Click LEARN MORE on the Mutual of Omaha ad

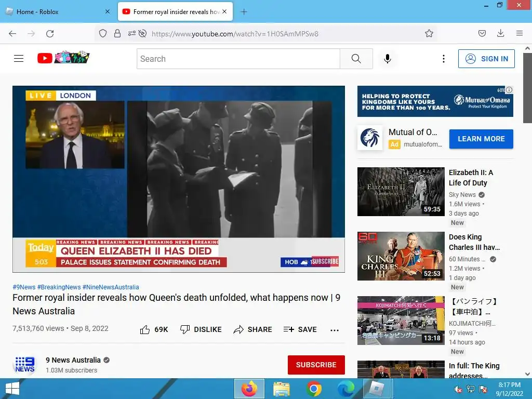481,139
